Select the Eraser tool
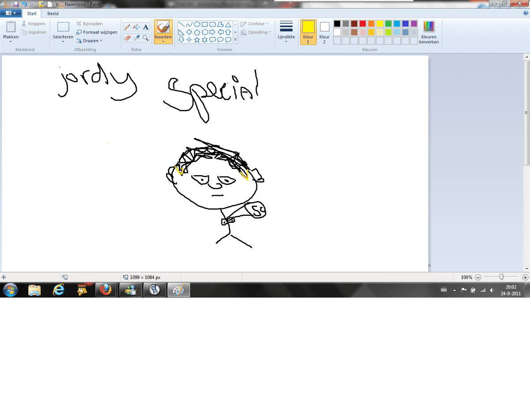The image size is (530, 420). tap(127, 38)
